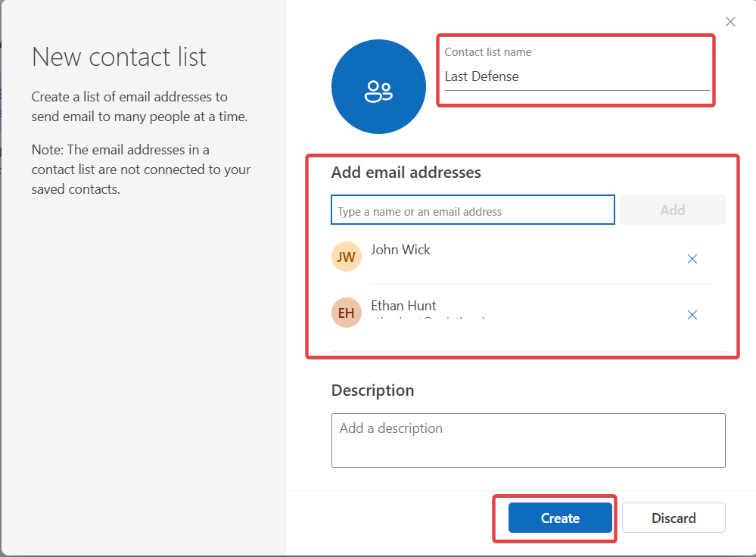Click the Note about saved contacts

[x=141, y=170]
